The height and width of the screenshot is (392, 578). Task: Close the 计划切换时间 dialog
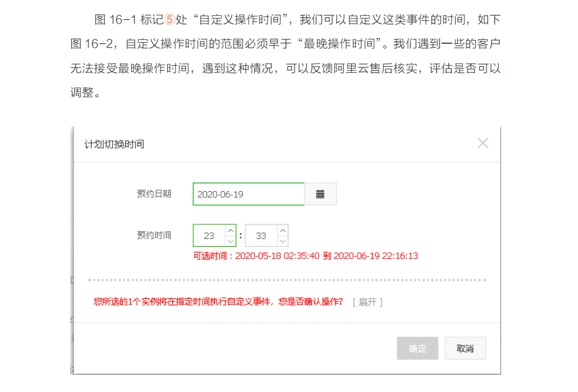483,142
